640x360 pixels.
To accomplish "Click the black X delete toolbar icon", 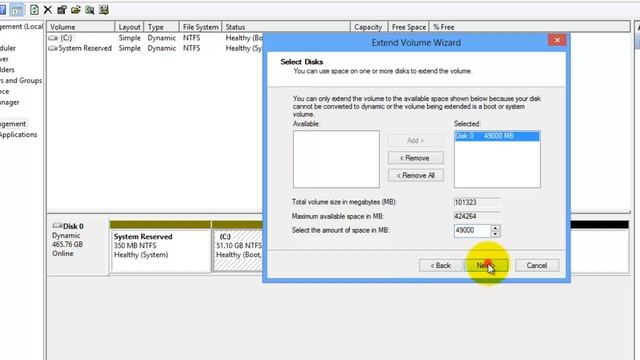I will [48, 10].
